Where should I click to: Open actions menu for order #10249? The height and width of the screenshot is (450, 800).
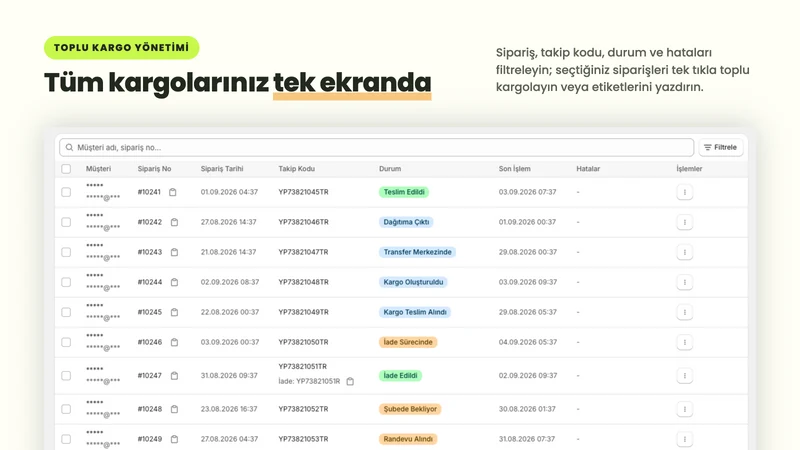(685, 439)
